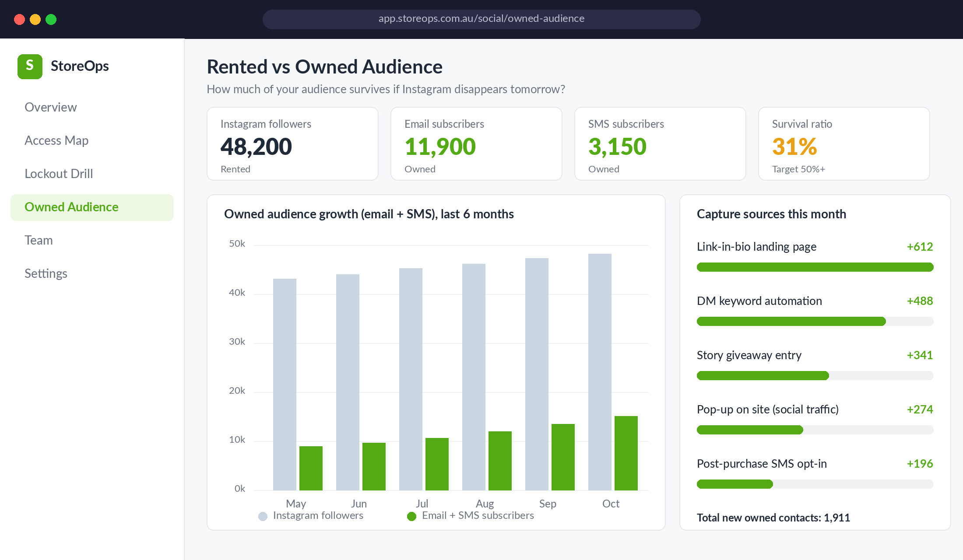Click the Oct Instagram followers grey bar

[x=600, y=372]
